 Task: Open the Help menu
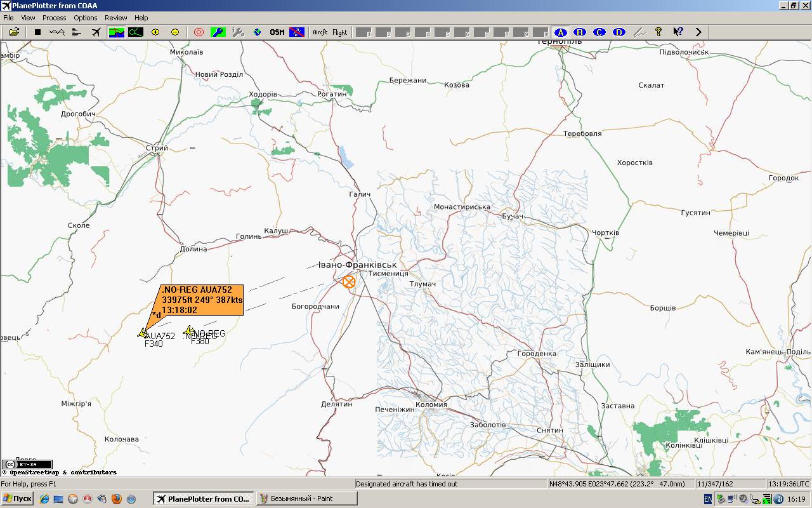[x=141, y=18]
